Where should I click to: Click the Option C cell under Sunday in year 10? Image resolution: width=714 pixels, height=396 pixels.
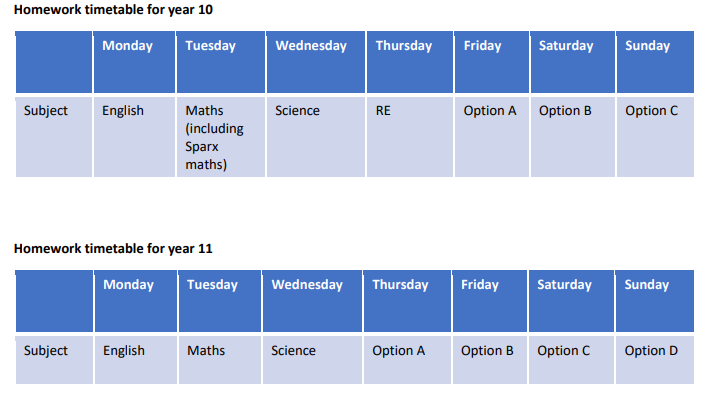655,137
